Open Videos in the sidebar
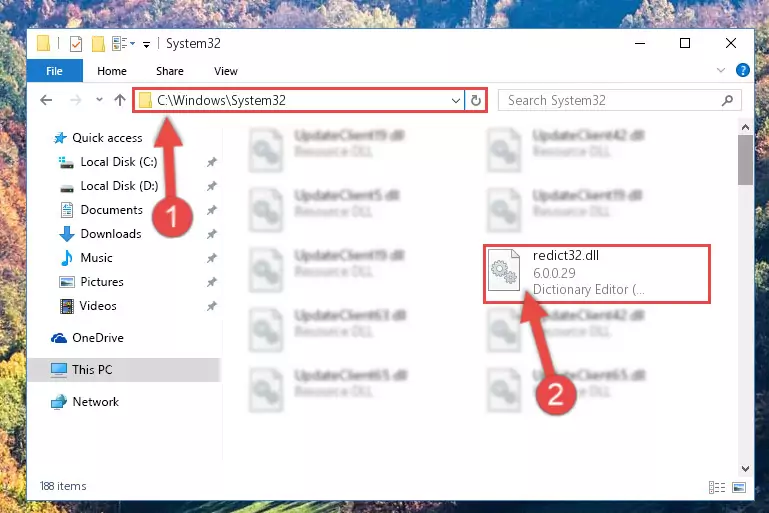Screen dimensions: 769x513 (x=98, y=306)
